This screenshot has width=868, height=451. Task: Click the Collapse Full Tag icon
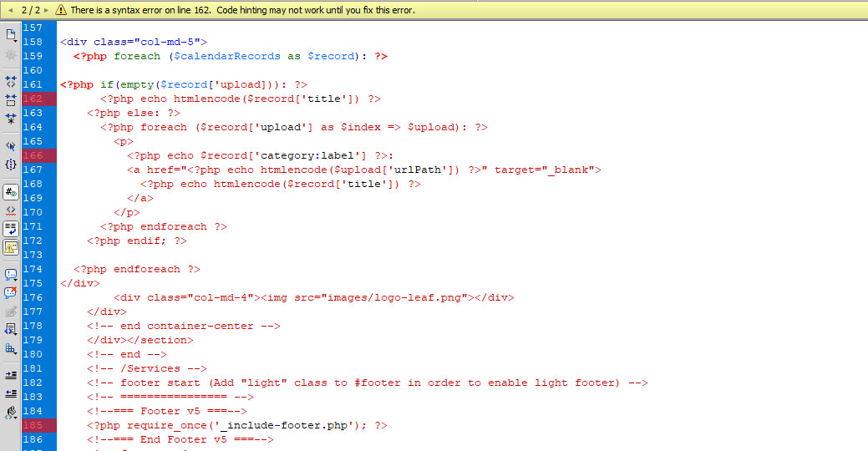(11, 82)
